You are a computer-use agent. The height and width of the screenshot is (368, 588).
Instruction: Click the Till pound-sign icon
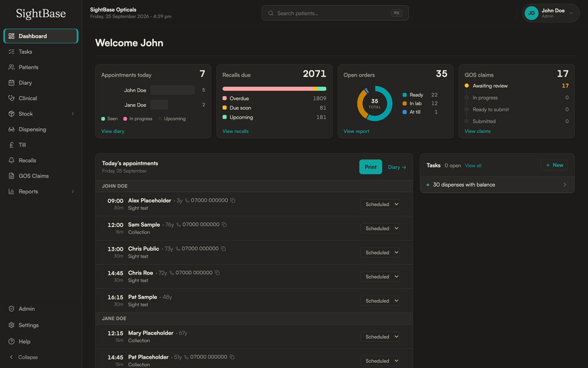(x=11, y=145)
